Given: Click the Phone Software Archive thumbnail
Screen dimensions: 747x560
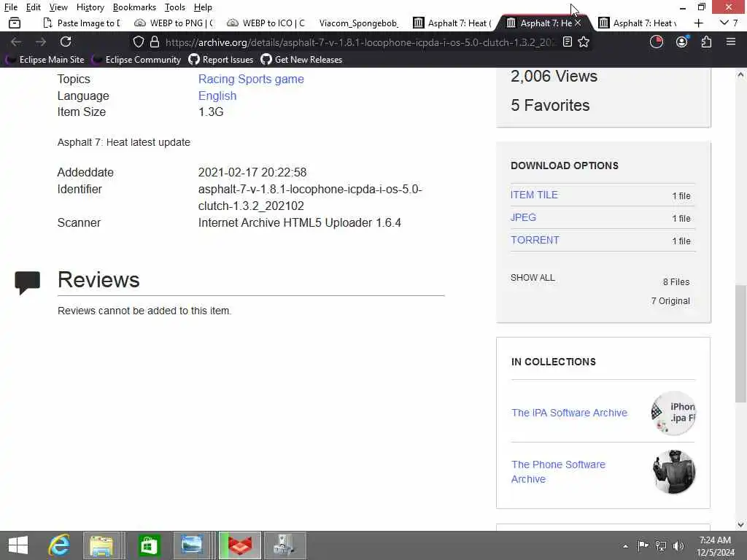Looking at the screenshot, I should pyautogui.click(x=673, y=472).
